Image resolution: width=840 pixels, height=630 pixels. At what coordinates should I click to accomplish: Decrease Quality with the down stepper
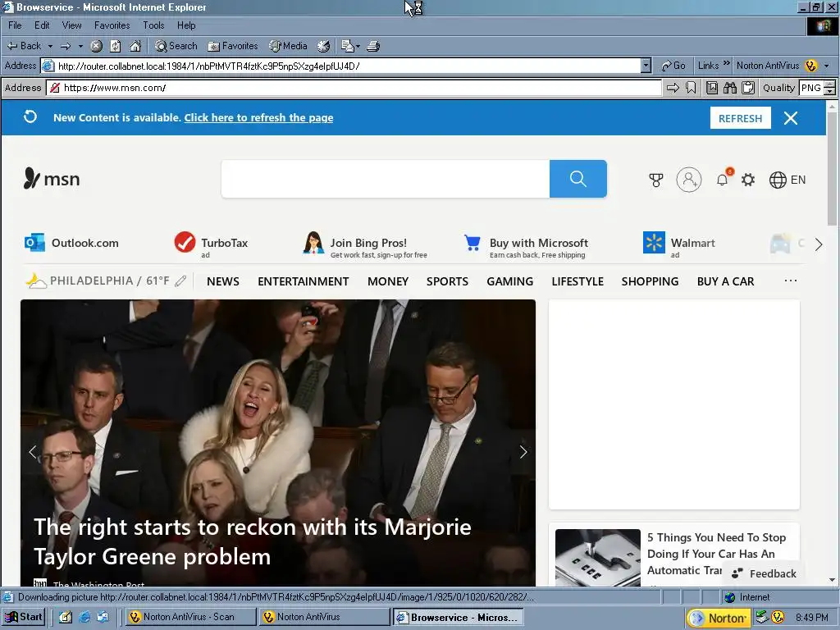(830, 92)
